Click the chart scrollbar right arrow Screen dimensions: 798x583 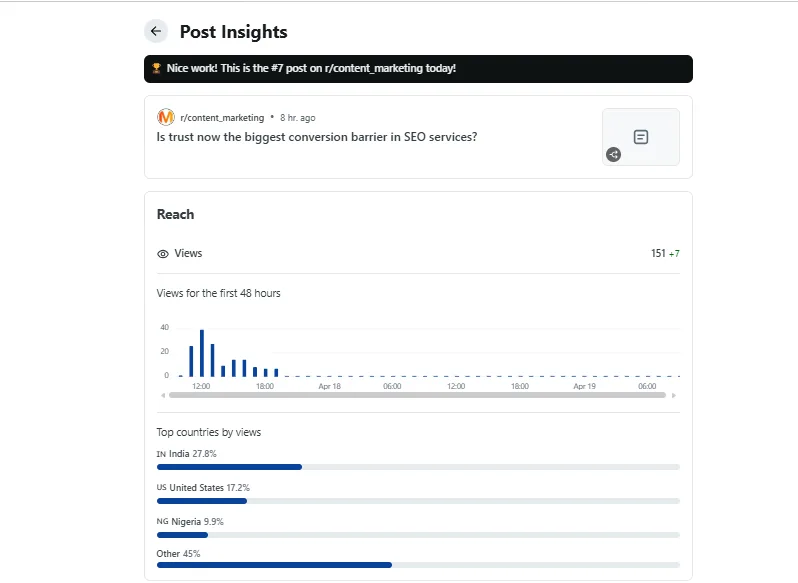tap(674, 395)
